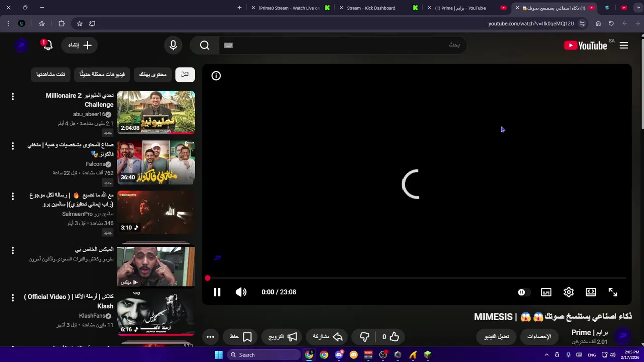Image resolution: width=644 pixels, height=362 pixels.
Task: Open the abu_abeer16 channel name
Action: [x=89, y=114]
